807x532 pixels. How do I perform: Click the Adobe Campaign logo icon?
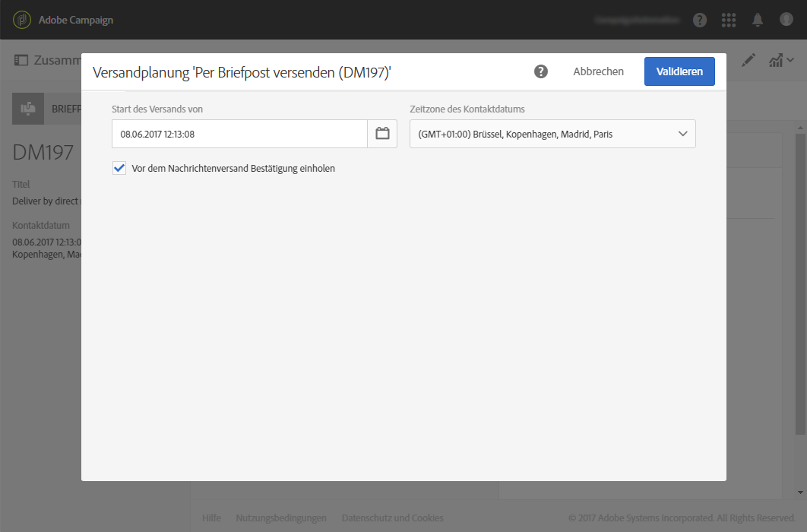tap(22, 20)
